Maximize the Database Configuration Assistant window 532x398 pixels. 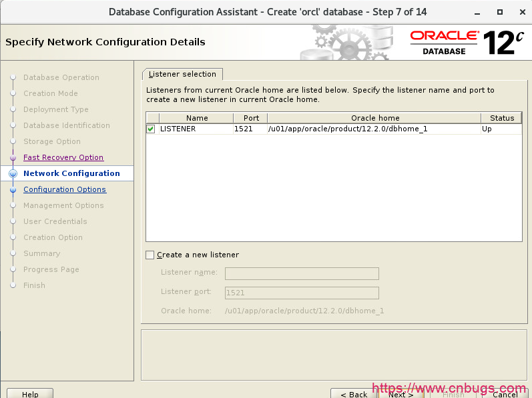point(499,12)
